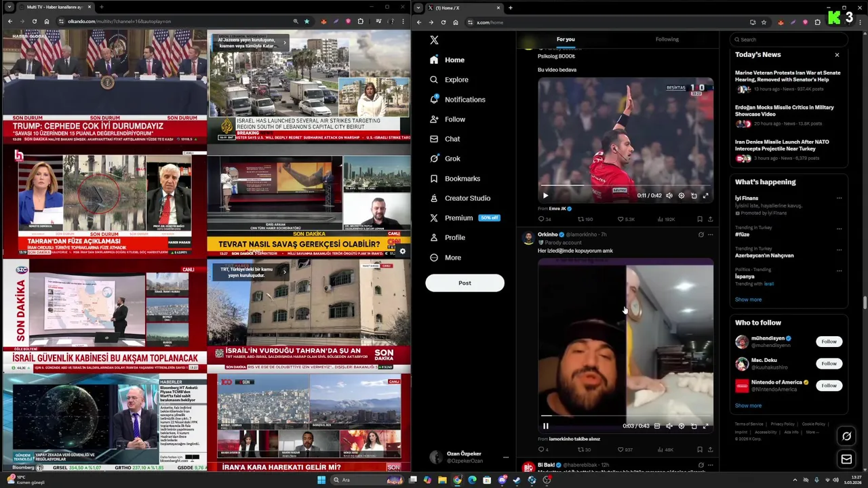Show more under What's happening
The height and width of the screenshot is (488, 868).
click(x=748, y=300)
